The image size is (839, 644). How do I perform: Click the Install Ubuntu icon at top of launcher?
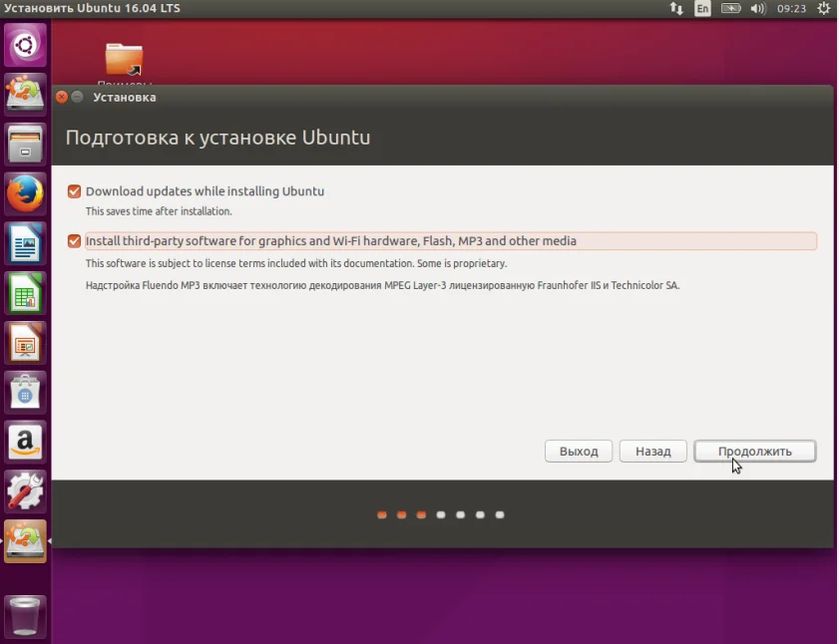(25, 94)
